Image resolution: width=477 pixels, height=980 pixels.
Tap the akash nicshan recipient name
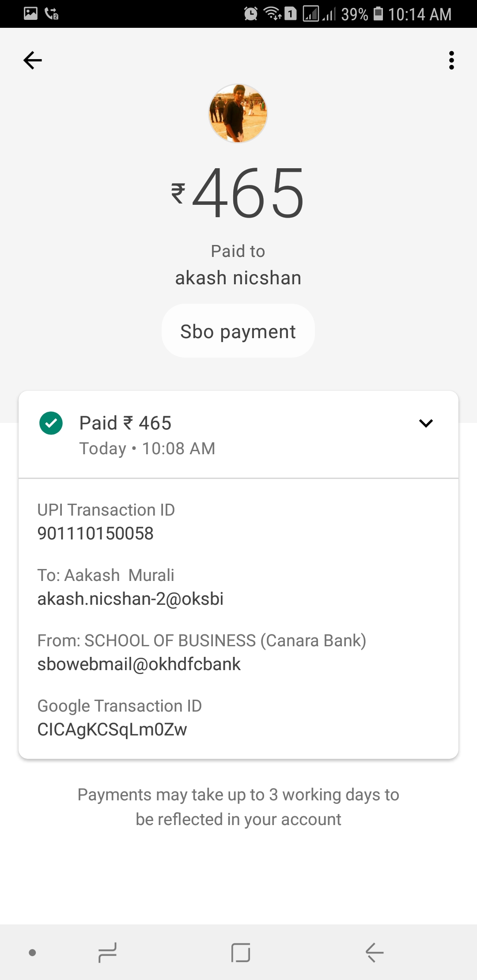(238, 278)
